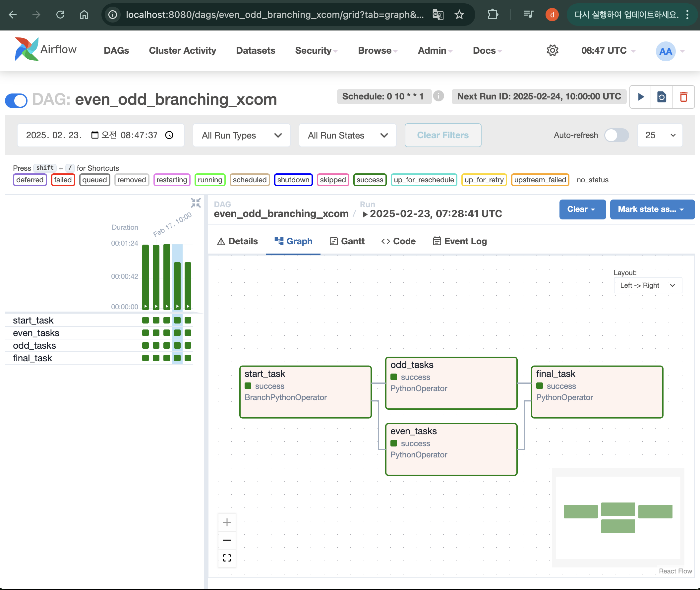
Task: Open the Event Log tab
Action: click(460, 241)
